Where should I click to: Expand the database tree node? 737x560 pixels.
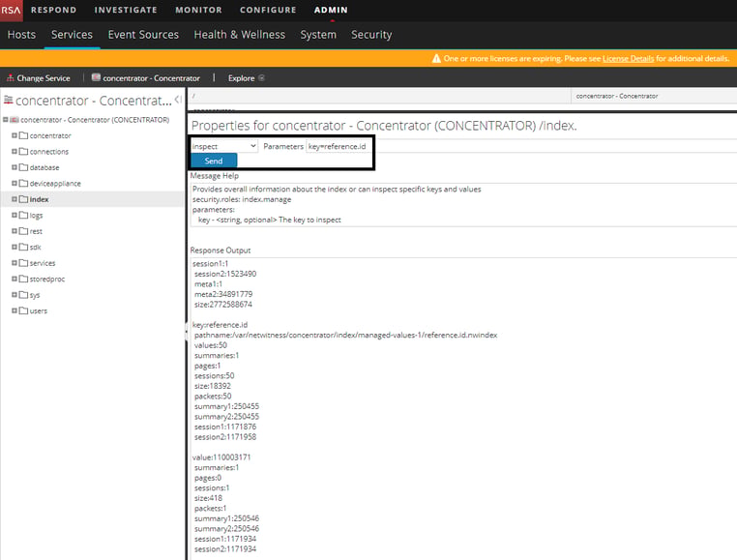coord(15,167)
